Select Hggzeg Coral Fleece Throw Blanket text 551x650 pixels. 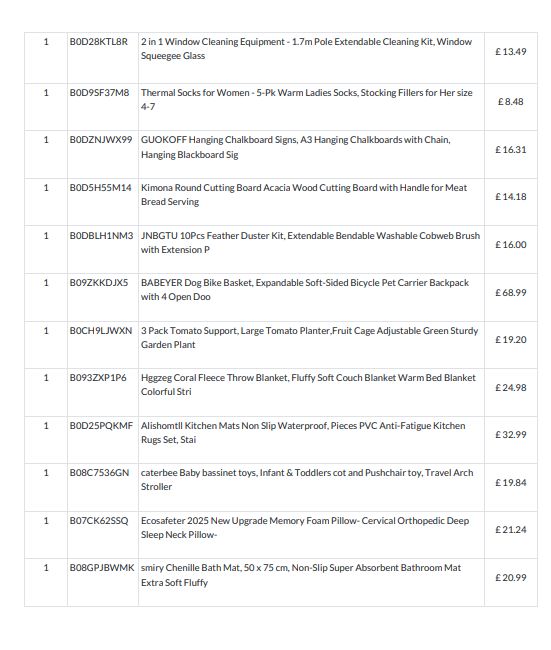[x=308, y=385]
